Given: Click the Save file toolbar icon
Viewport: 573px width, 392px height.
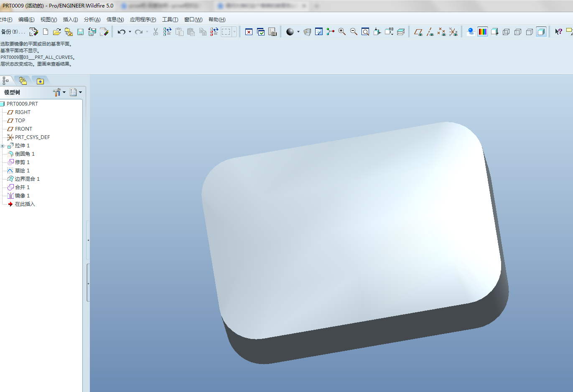Looking at the screenshot, I should pyautogui.click(x=81, y=32).
